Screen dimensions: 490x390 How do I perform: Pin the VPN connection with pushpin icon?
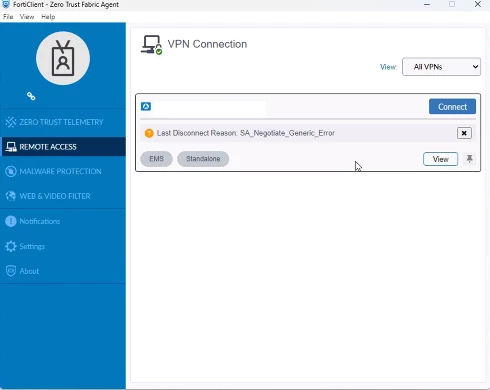(x=470, y=159)
